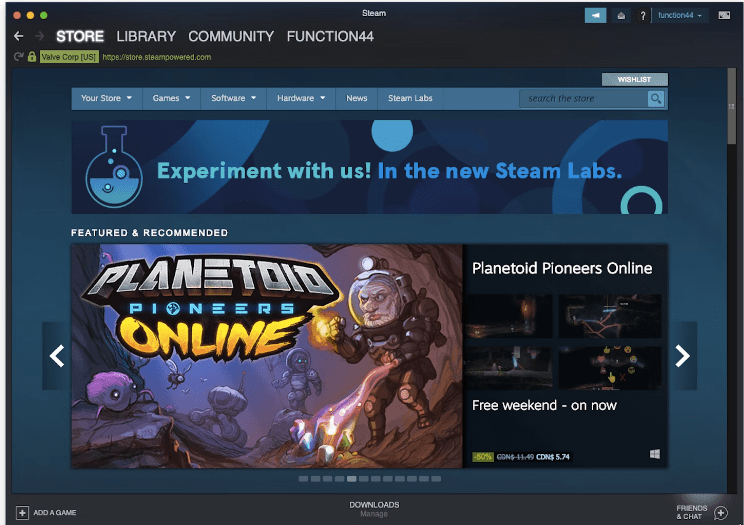
Task: Expand the Software menu
Action: 233,98
